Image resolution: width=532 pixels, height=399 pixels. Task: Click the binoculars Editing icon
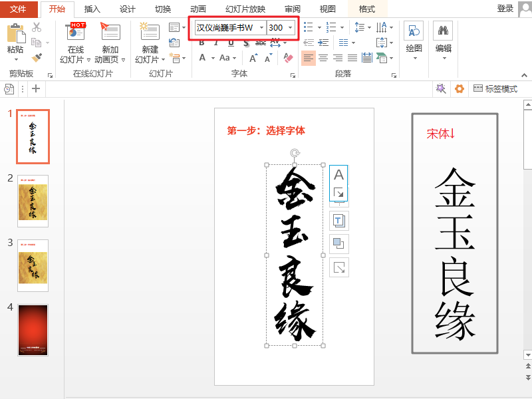443,31
